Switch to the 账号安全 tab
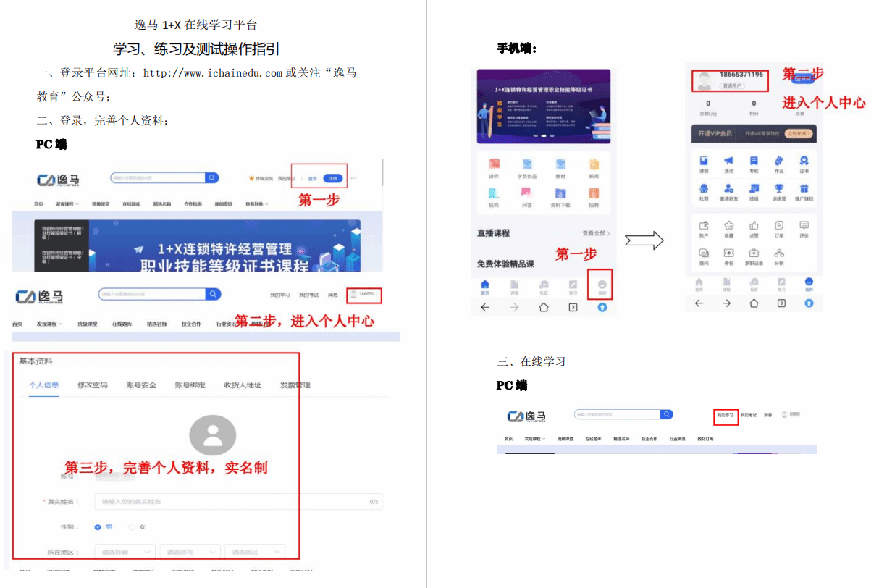879x588 pixels. click(141, 385)
